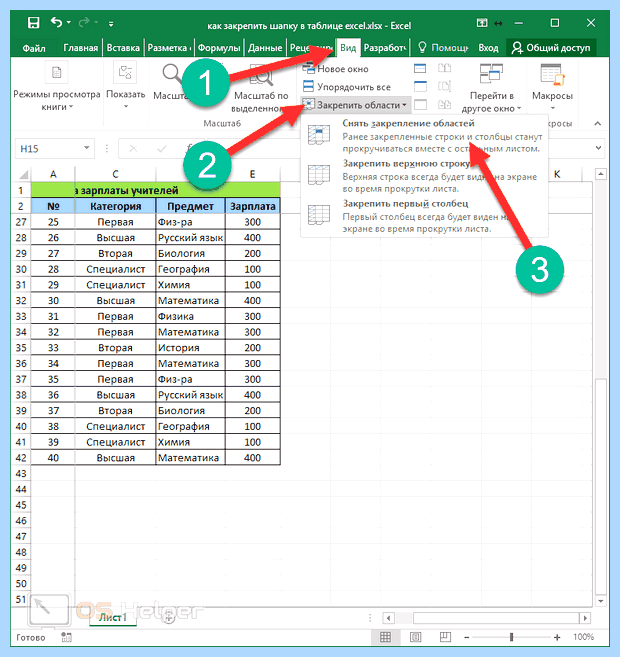Click Synchronous Scrolling icon
Viewport: 620px width, 657px height.
(x=444, y=86)
